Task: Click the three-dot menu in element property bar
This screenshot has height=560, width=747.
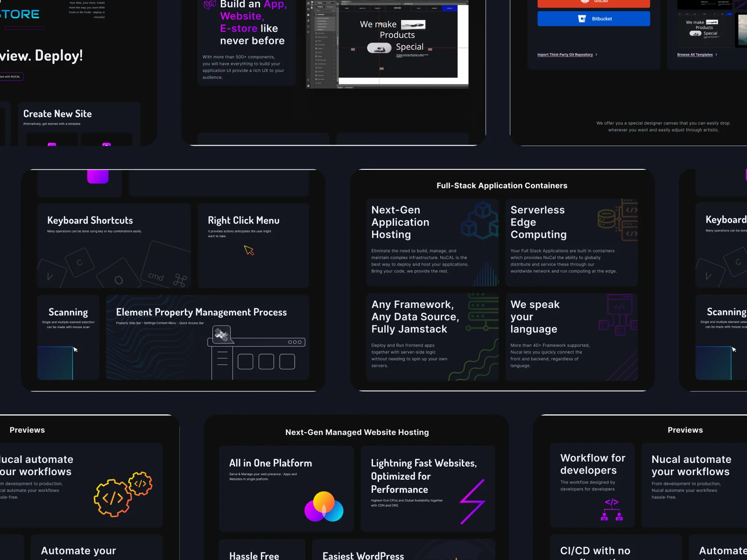Action: pyautogui.click(x=295, y=342)
